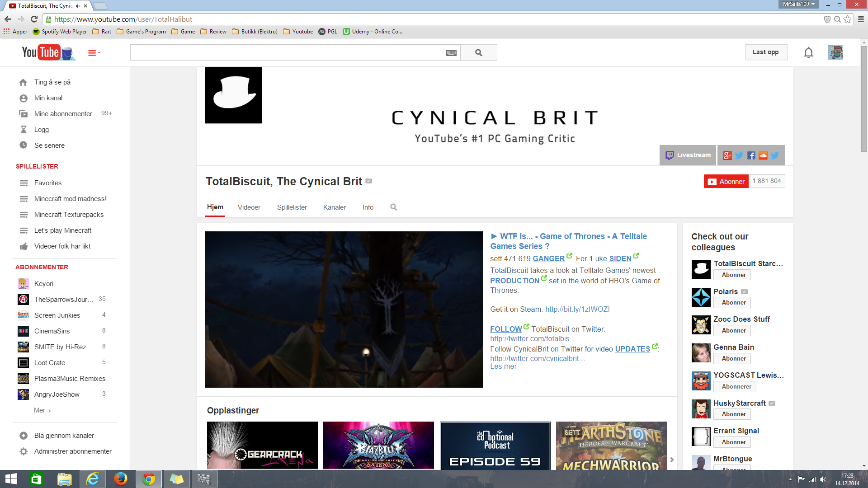
Task: Click the top hat channel avatar
Action: click(233, 95)
